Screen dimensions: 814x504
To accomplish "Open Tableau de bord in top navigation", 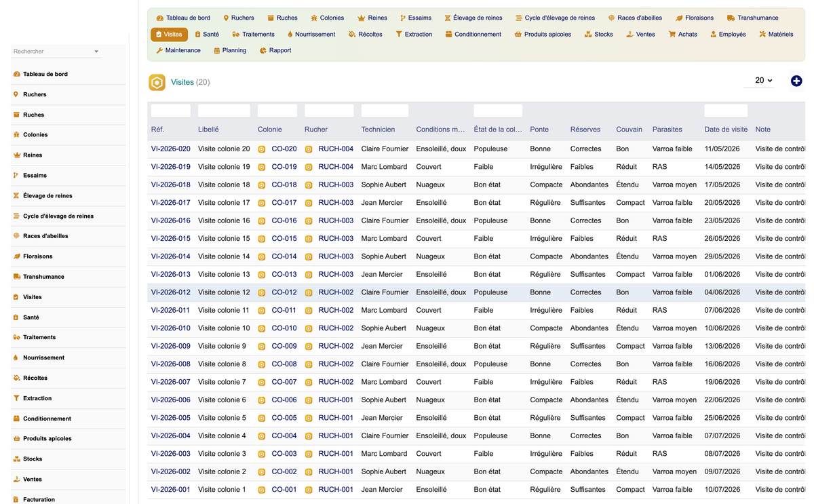I will pos(183,18).
